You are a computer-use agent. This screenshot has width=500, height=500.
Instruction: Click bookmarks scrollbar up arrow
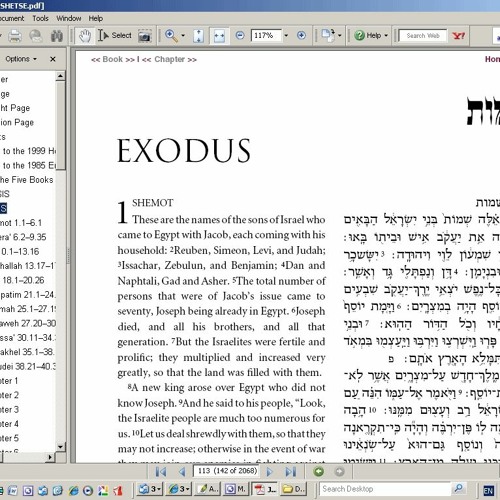[60, 76]
